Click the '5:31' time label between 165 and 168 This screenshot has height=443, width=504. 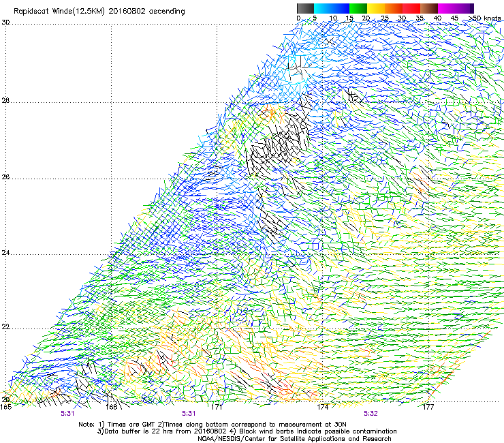tap(67, 414)
